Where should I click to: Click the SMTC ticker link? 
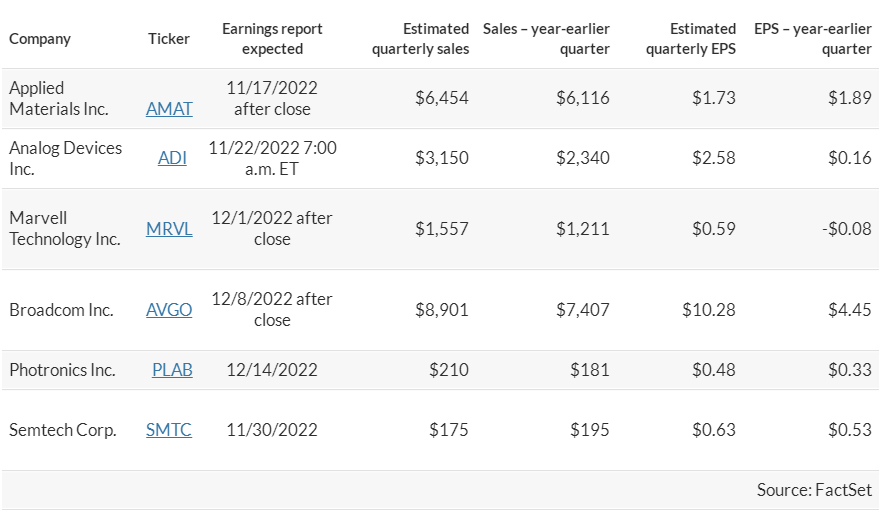point(169,430)
